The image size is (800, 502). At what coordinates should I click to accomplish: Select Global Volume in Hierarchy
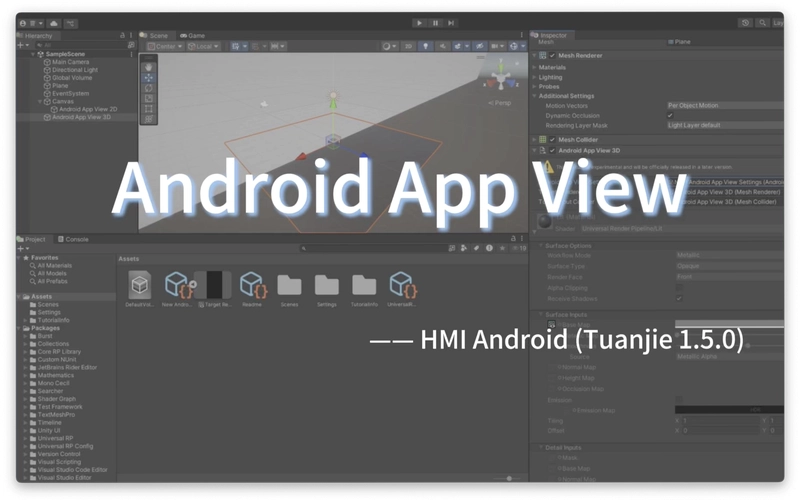[x=71, y=78]
